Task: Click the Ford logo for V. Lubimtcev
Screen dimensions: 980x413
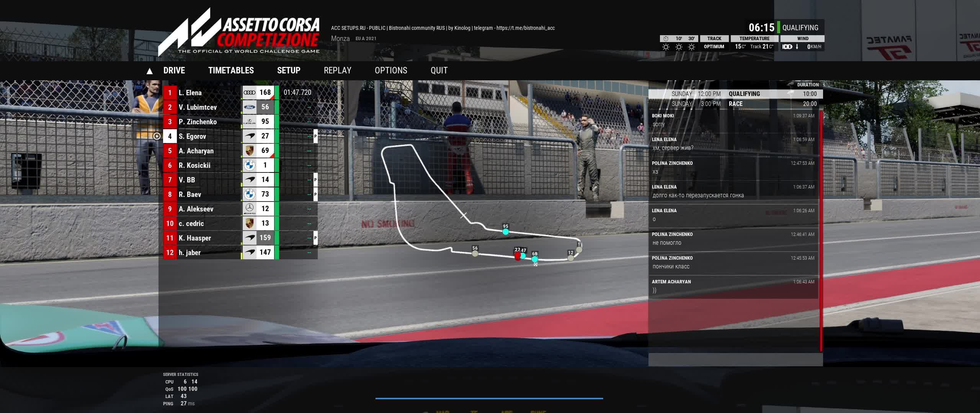Action: point(249,107)
